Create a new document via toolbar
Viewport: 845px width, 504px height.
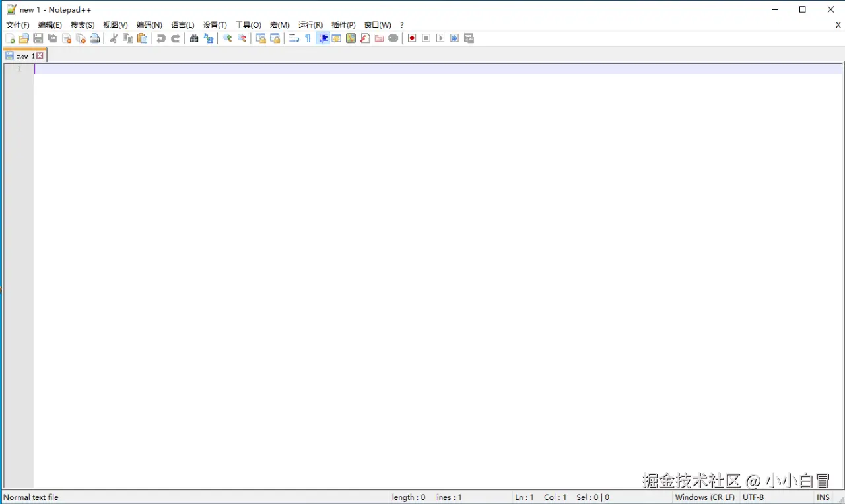tap(10, 38)
